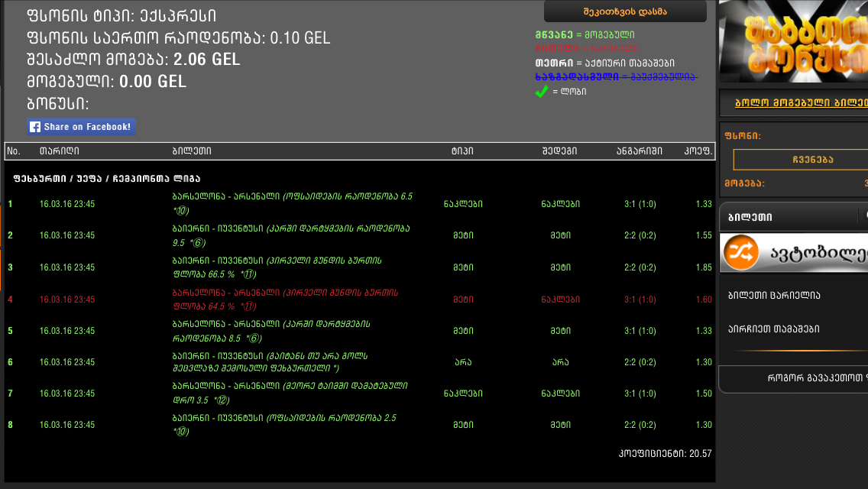Click the თარიღი column header

click(59, 151)
